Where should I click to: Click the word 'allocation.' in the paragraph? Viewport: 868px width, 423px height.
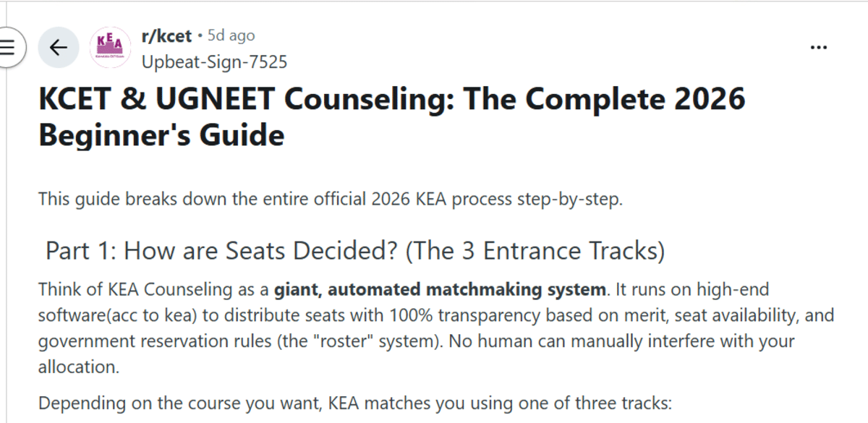pos(79,367)
